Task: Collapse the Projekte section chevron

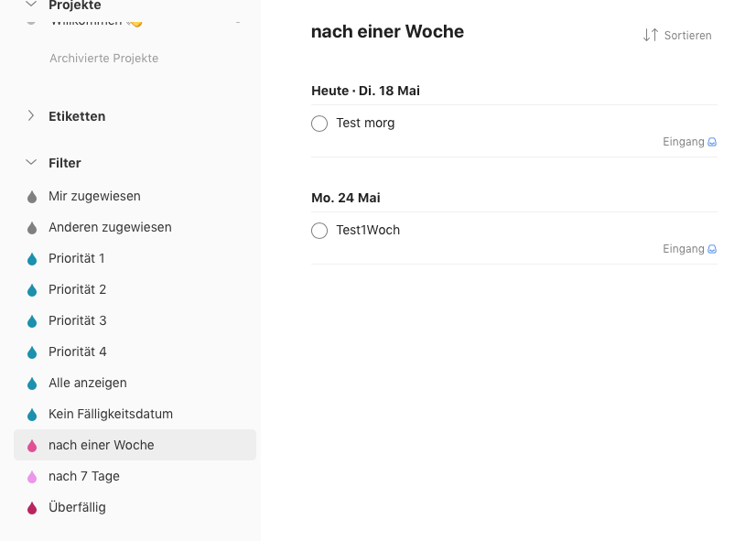Action: point(31,5)
